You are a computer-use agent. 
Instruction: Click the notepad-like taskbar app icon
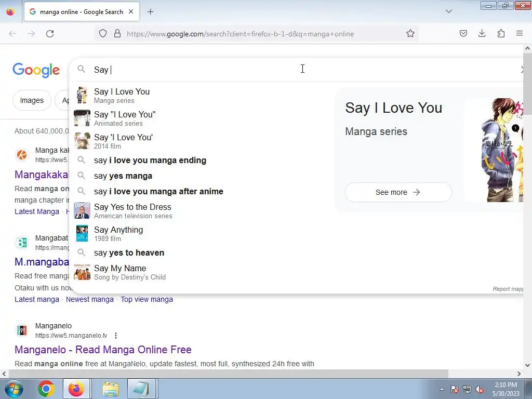tap(141, 389)
